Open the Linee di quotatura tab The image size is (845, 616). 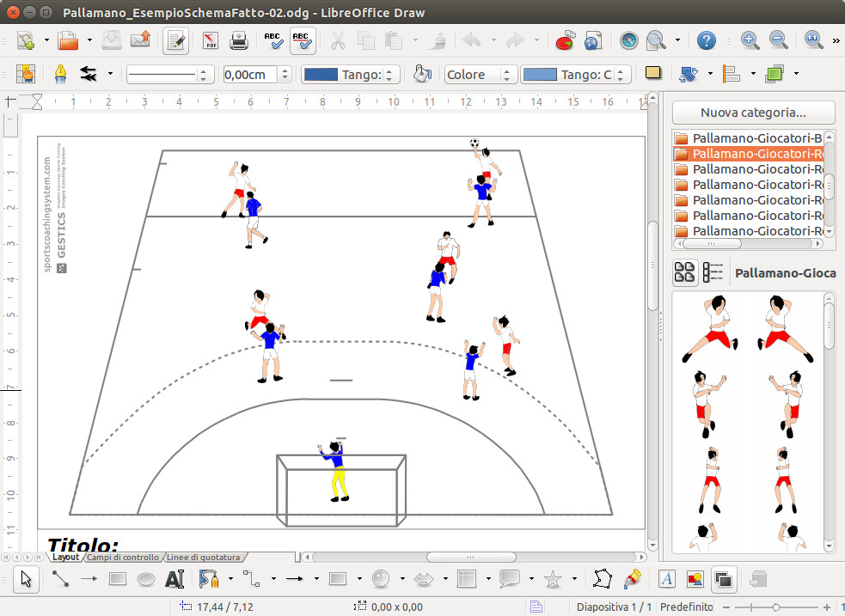pyautogui.click(x=203, y=557)
